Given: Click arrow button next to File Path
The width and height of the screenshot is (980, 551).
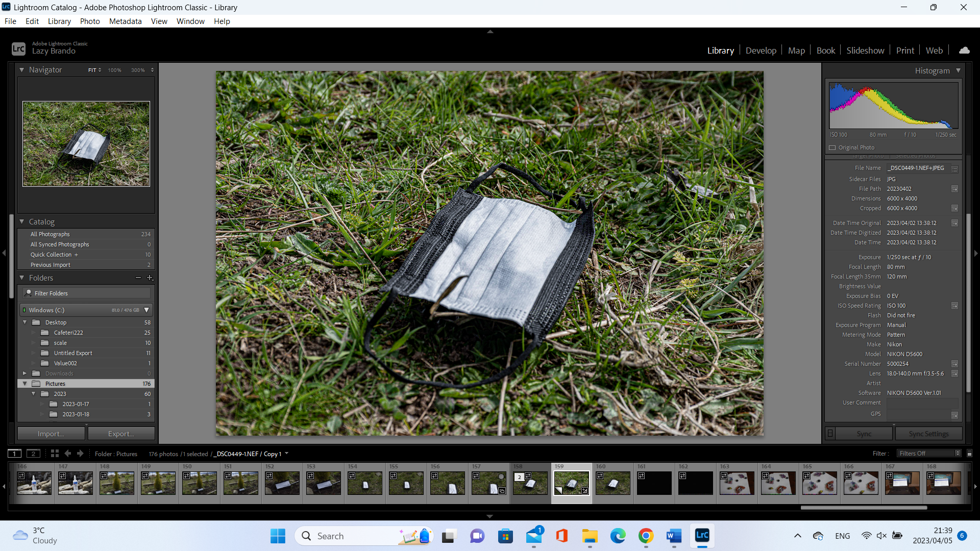Looking at the screenshot, I should 954,189.
